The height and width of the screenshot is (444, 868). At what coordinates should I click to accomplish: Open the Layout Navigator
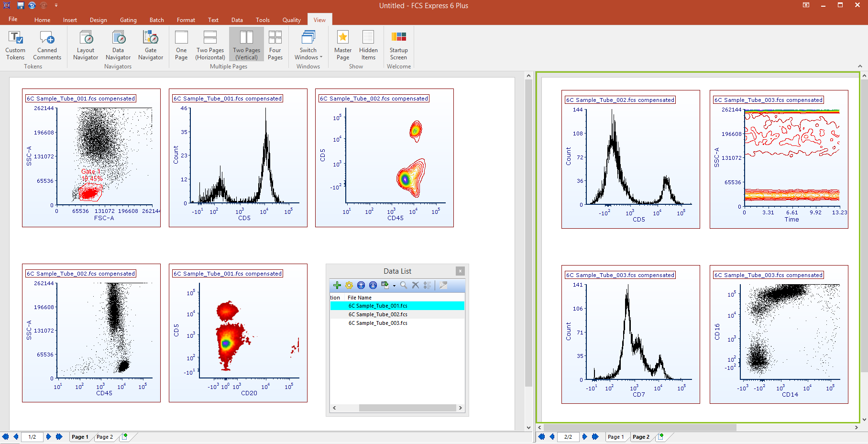(86, 45)
